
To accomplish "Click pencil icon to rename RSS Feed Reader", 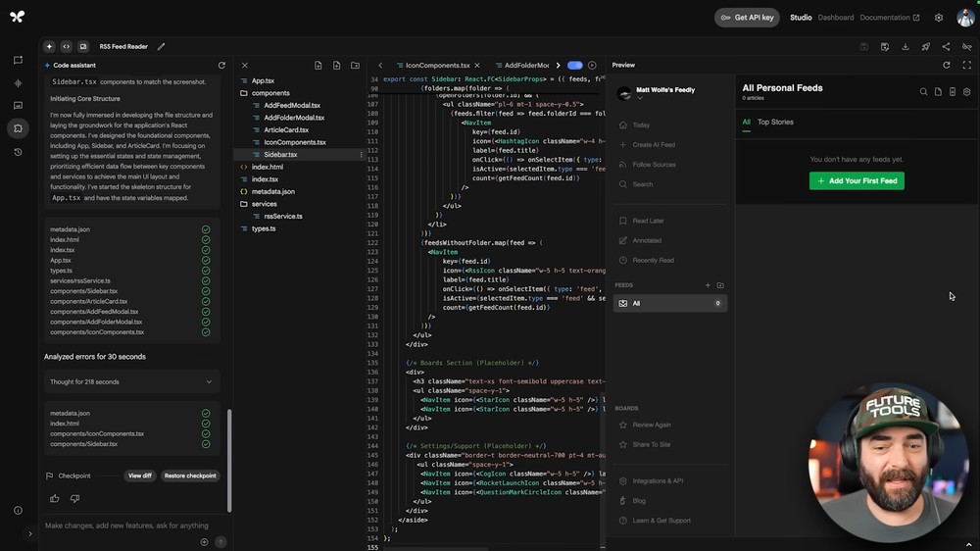I will [162, 47].
